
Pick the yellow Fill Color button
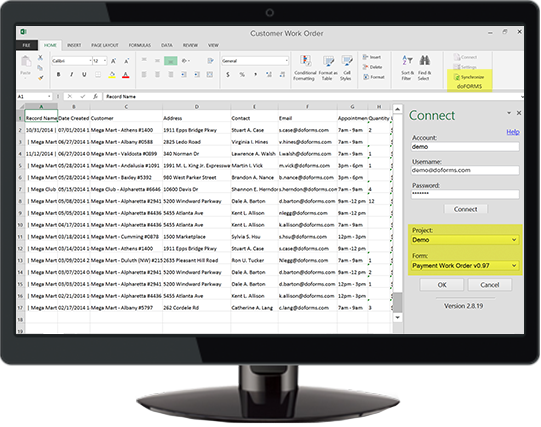pos(112,75)
